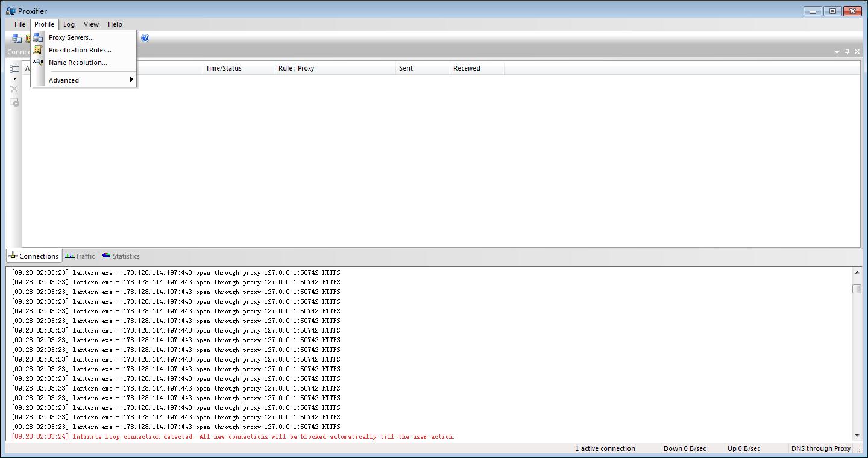Pin the Connections panel with the pushpin icon

point(847,52)
